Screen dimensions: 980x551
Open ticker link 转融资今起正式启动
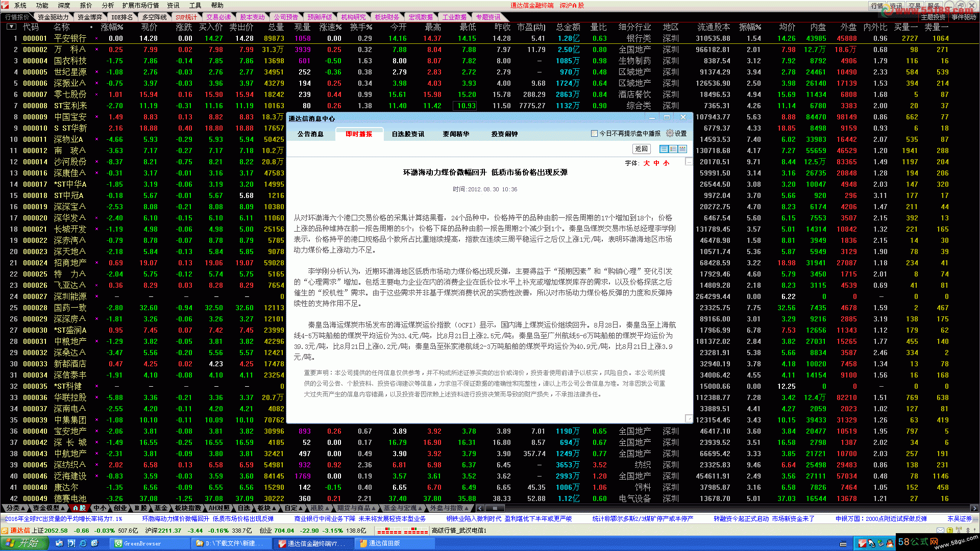[764, 519]
